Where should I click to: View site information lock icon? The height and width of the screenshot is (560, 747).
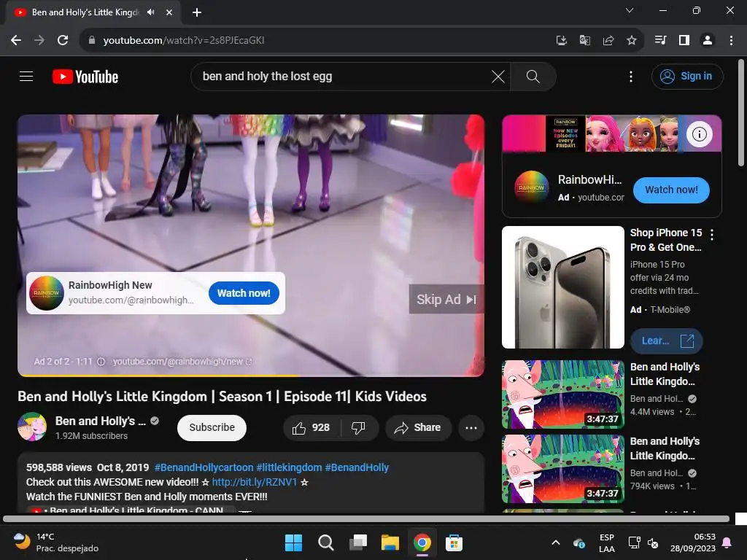[91, 41]
